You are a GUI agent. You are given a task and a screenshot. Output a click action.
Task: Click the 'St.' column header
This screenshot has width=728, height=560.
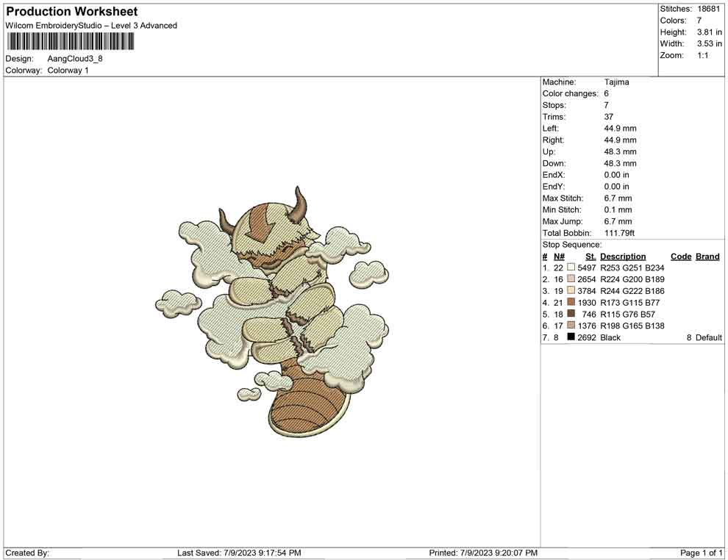coord(590,256)
